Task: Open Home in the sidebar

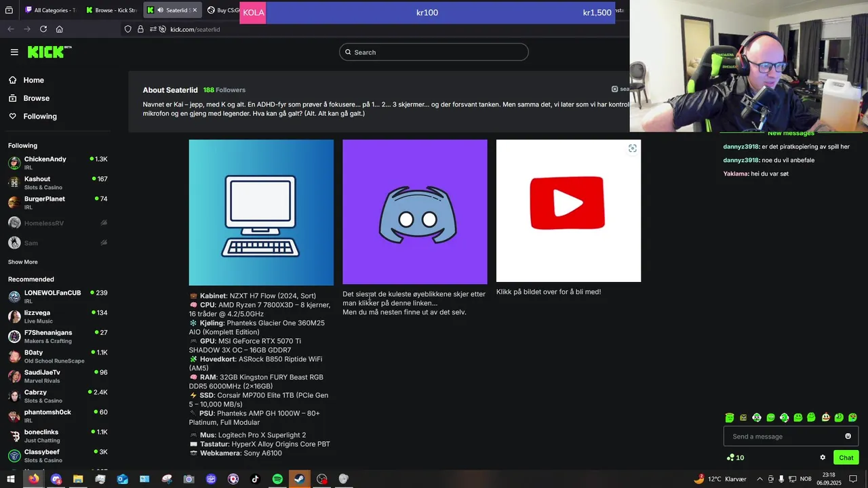Action: 33,80
